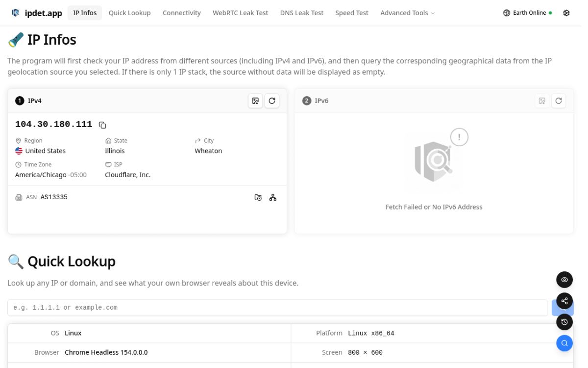
Task: Click the Region pin icon
Action: [19, 140]
